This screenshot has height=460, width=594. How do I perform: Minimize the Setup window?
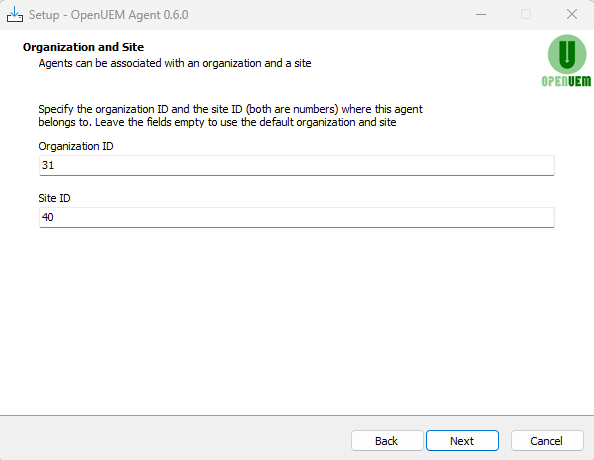point(481,14)
